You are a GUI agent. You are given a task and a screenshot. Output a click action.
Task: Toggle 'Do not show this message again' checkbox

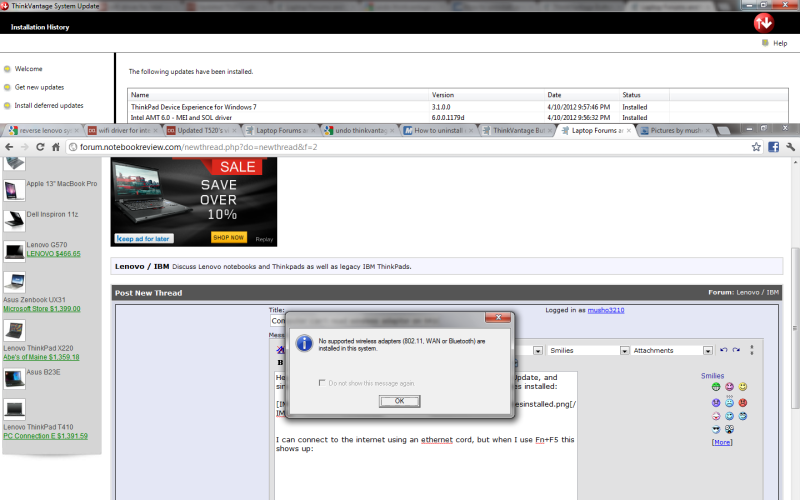[322, 383]
